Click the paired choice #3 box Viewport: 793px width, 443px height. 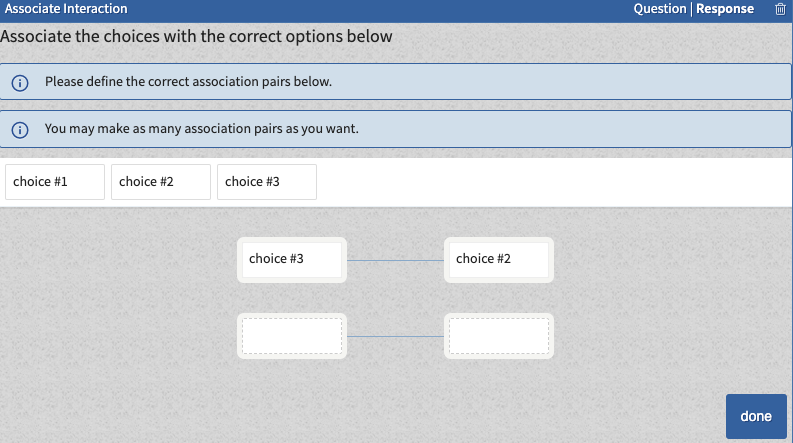point(292,259)
